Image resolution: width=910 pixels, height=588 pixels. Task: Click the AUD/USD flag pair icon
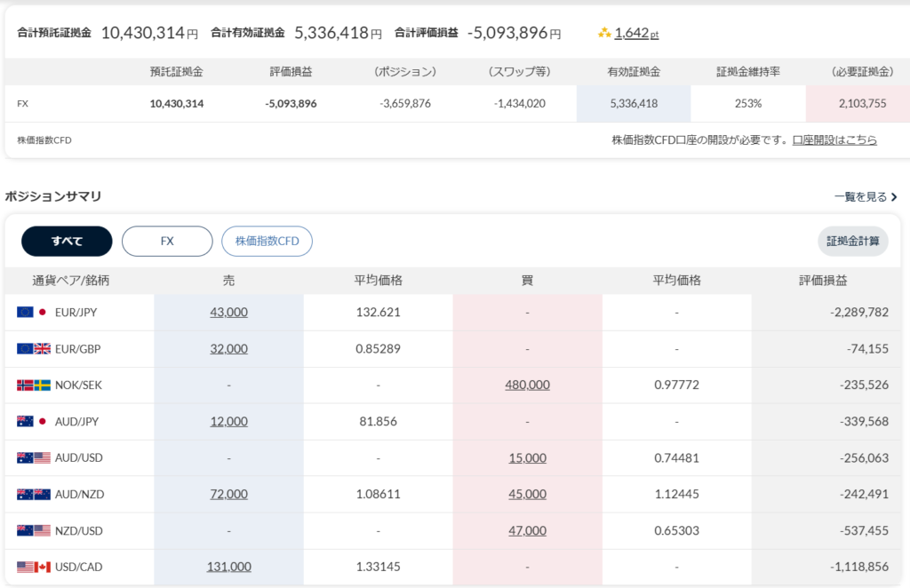click(34, 458)
